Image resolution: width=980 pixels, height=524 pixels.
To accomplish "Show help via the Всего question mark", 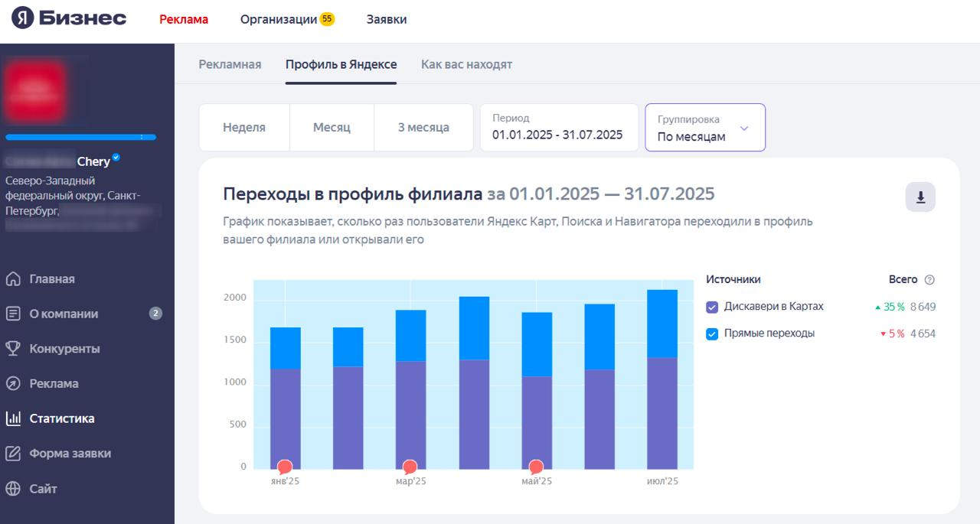I will click(929, 280).
